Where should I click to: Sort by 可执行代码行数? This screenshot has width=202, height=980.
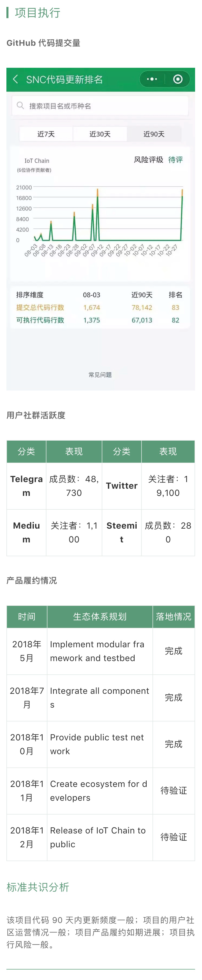tap(40, 320)
